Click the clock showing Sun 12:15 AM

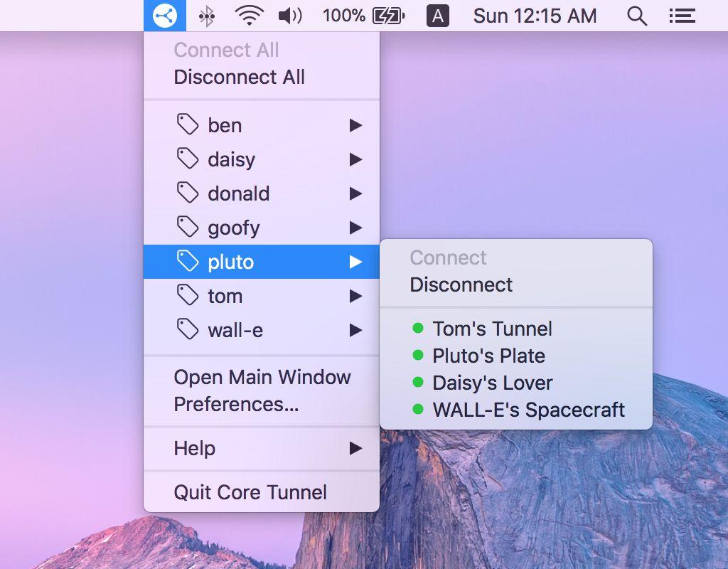[535, 16]
